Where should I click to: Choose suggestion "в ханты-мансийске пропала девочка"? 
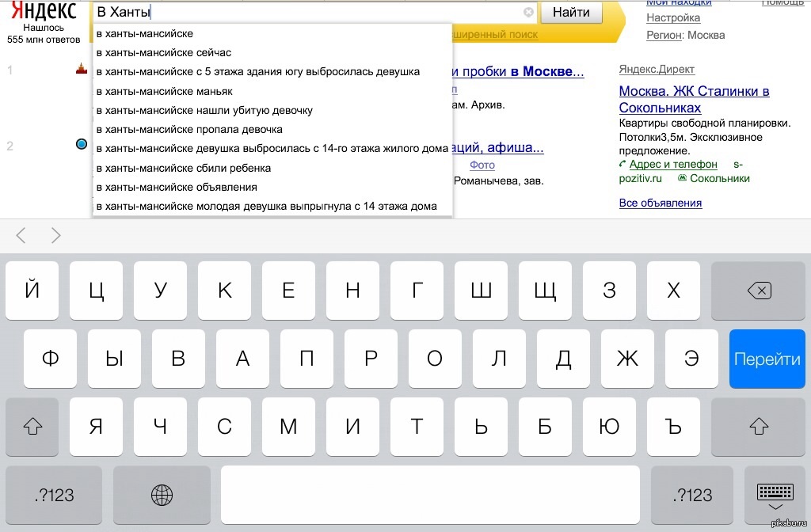tap(188, 129)
